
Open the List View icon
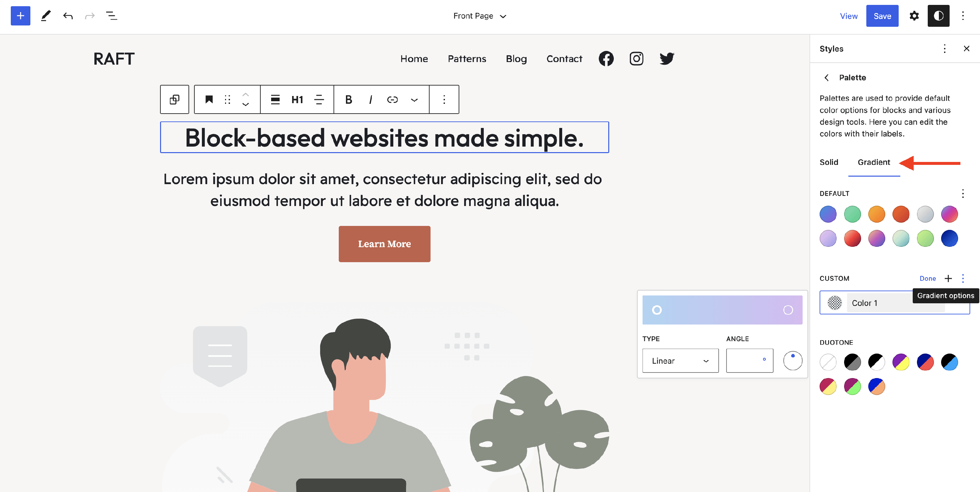pos(111,16)
